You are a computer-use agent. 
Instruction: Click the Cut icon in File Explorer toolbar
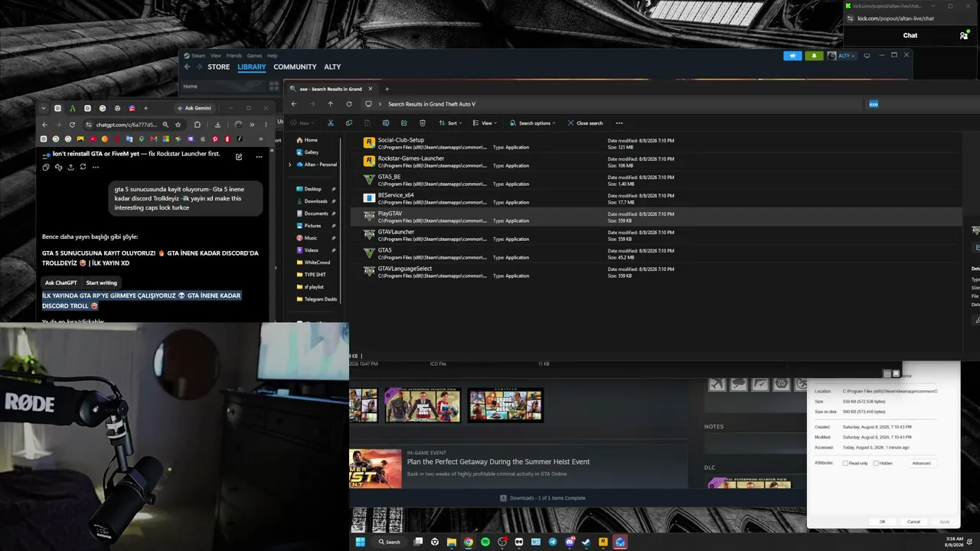tap(331, 123)
